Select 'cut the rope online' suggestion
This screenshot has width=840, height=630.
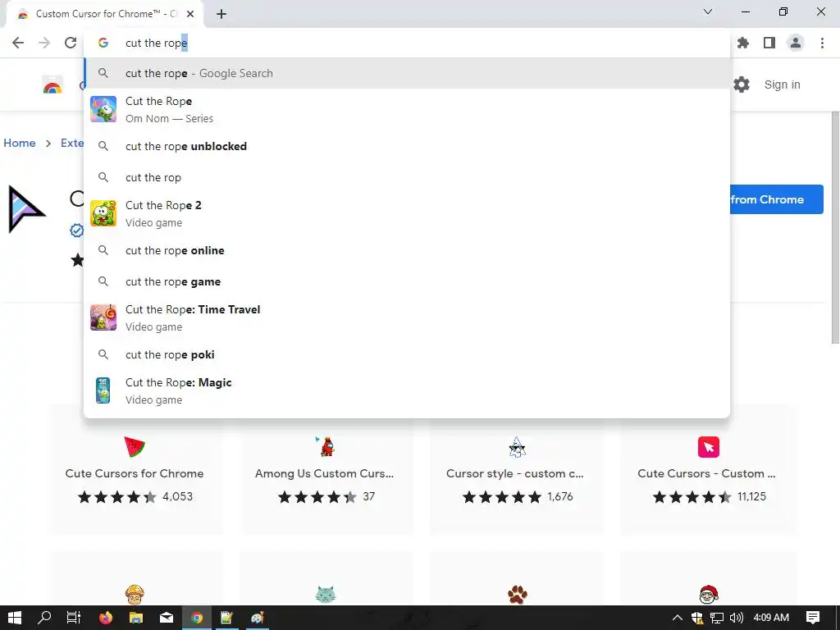pos(407,250)
